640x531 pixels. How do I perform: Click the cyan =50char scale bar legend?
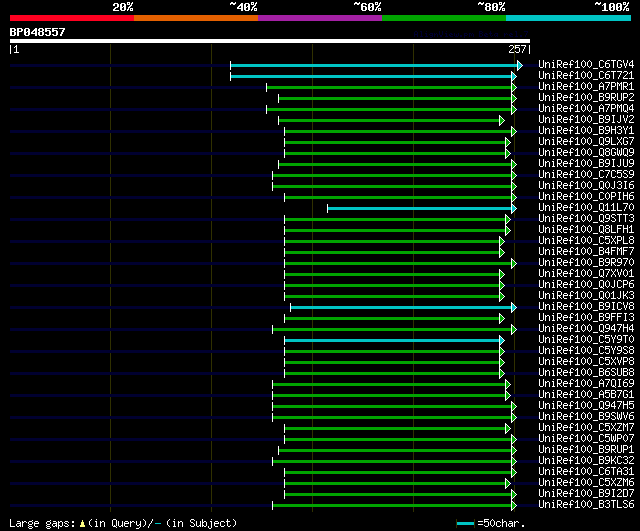pyautogui.click(x=465, y=524)
